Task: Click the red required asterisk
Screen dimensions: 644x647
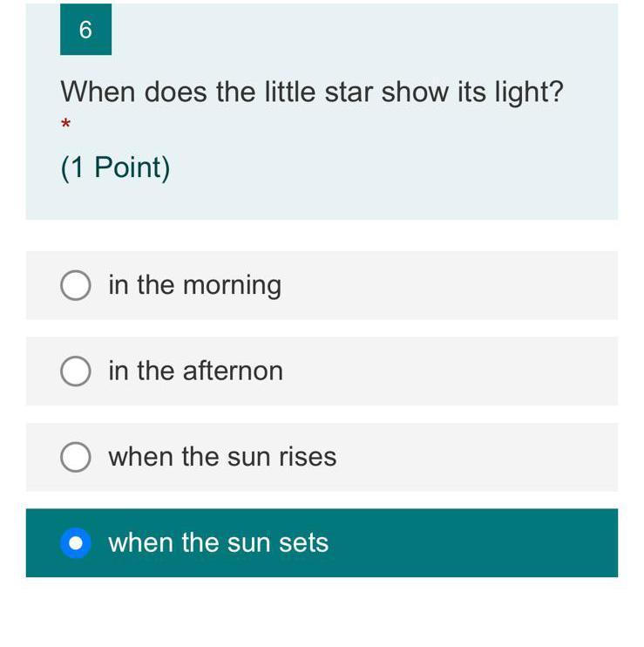Action: 66,125
